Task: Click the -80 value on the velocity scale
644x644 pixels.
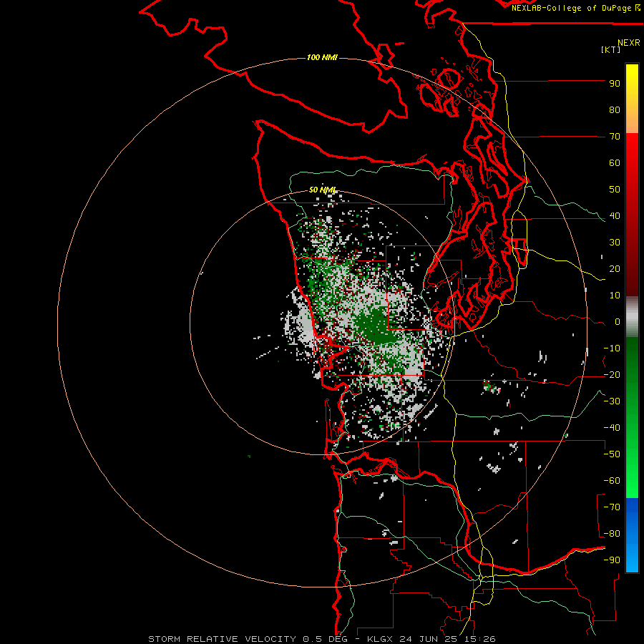Action: [x=612, y=534]
